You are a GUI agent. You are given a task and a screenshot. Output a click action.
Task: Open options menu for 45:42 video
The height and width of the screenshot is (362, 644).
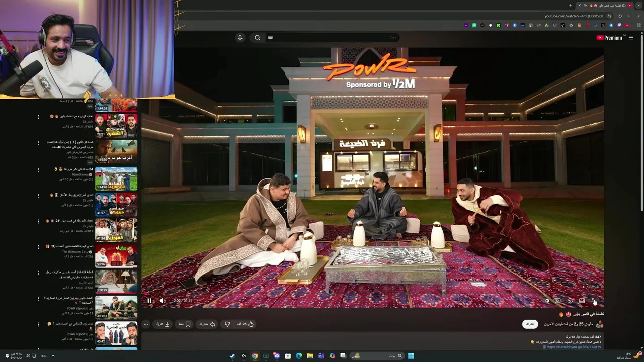coord(38,324)
